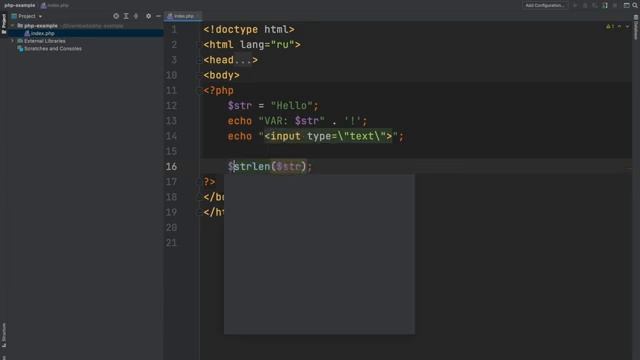This screenshot has width=640, height=360.
Task: Click the input type text string on line 14
Action: (328, 136)
